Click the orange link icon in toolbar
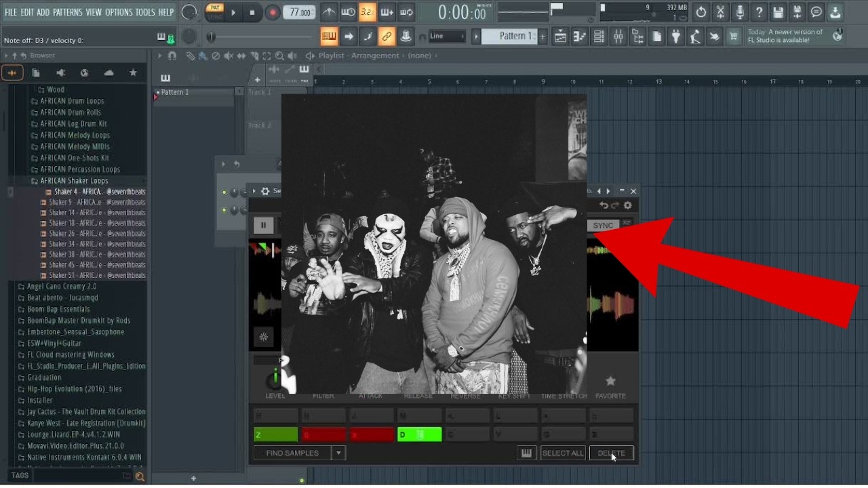The width and height of the screenshot is (868, 488). (x=387, y=37)
